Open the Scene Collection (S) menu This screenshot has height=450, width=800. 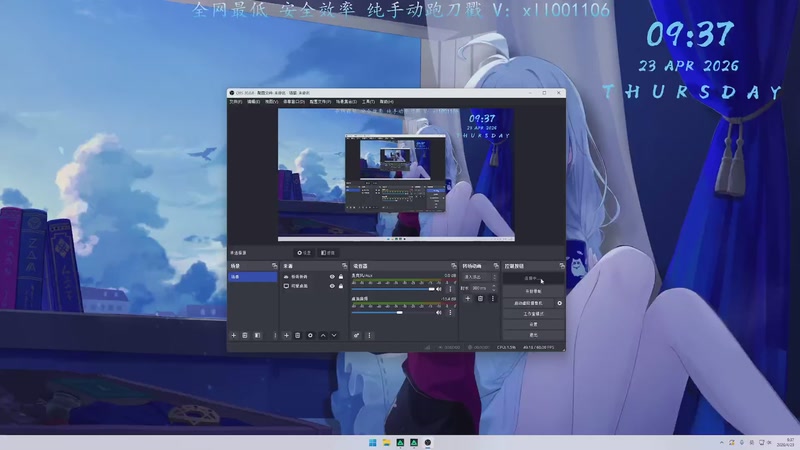click(346, 102)
